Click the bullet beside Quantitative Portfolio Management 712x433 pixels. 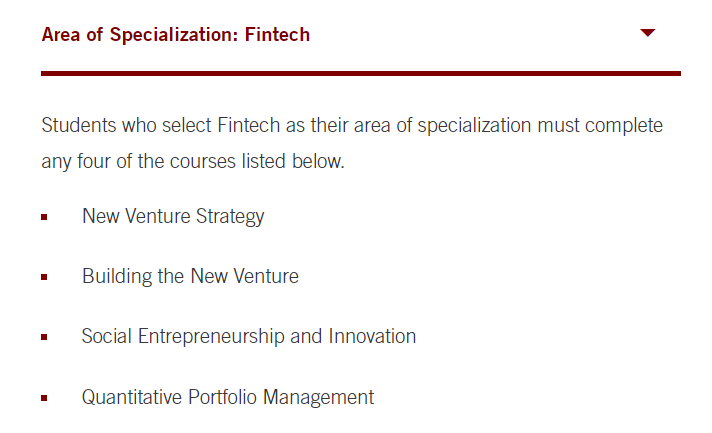pos(44,398)
